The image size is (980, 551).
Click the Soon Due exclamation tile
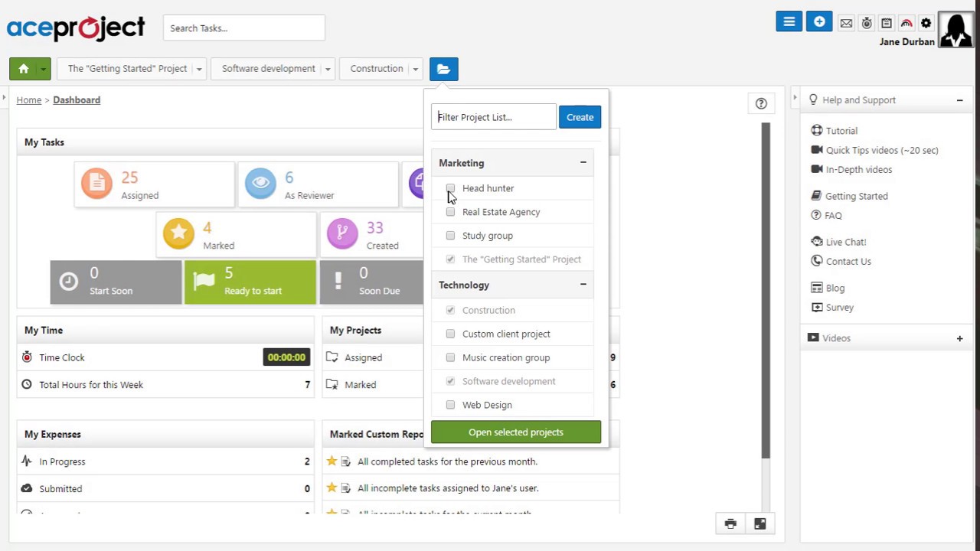(x=371, y=282)
